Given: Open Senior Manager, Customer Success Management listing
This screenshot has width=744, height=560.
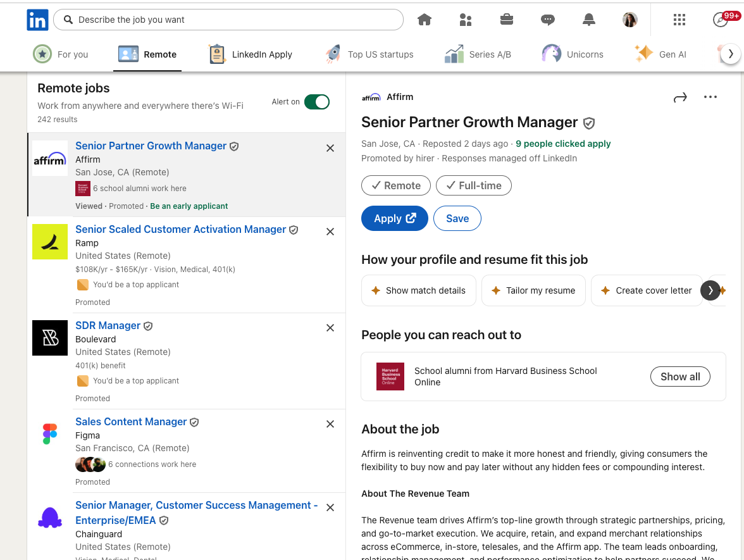Looking at the screenshot, I should [196, 513].
